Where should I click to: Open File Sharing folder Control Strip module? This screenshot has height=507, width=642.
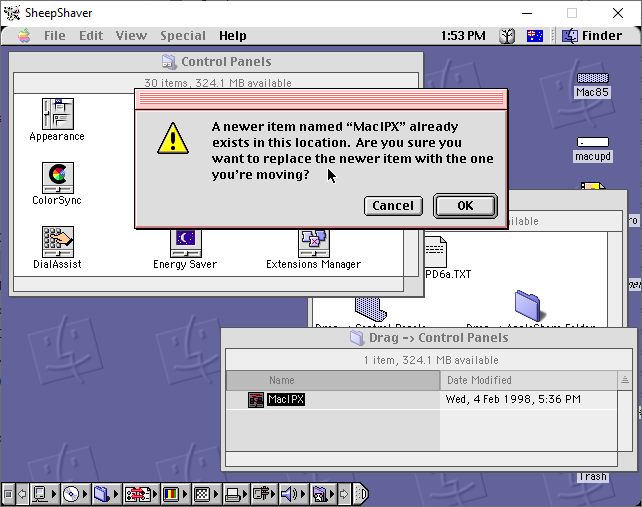[106, 494]
